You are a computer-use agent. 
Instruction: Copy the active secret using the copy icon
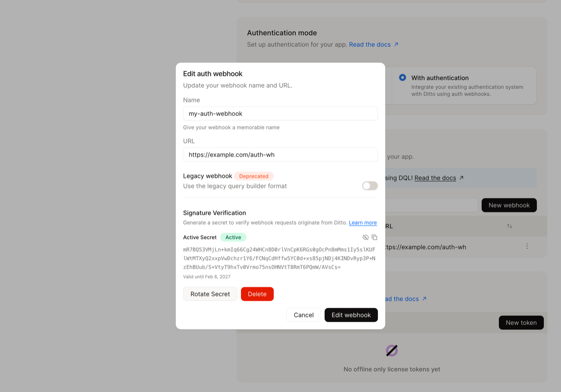click(374, 237)
